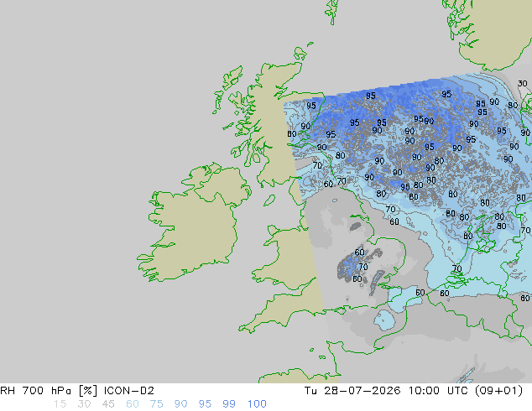Select legend value 99 in the color scale
The width and height of the screenshot is (532, 411).
coord(229,404)
